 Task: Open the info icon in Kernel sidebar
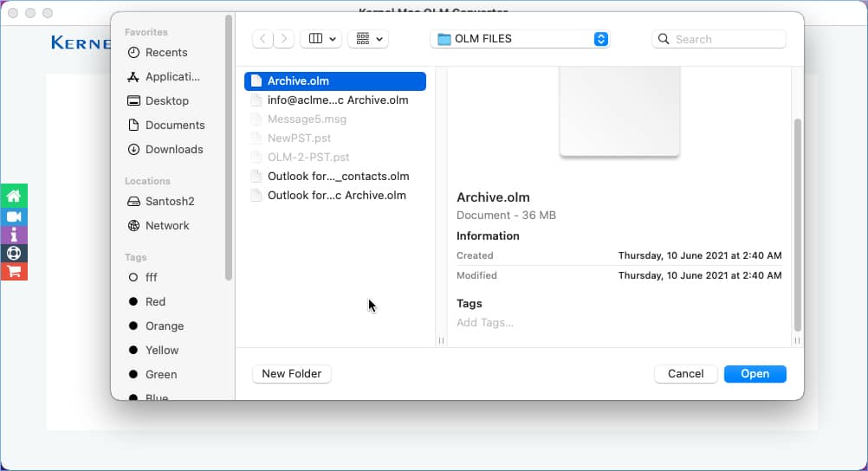(x=14, y=235)
